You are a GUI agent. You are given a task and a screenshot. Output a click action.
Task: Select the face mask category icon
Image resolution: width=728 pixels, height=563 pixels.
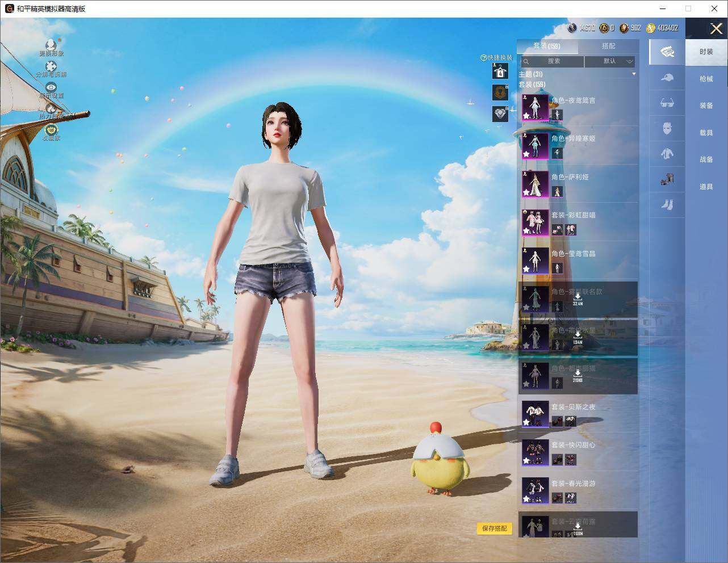[667, 128]
